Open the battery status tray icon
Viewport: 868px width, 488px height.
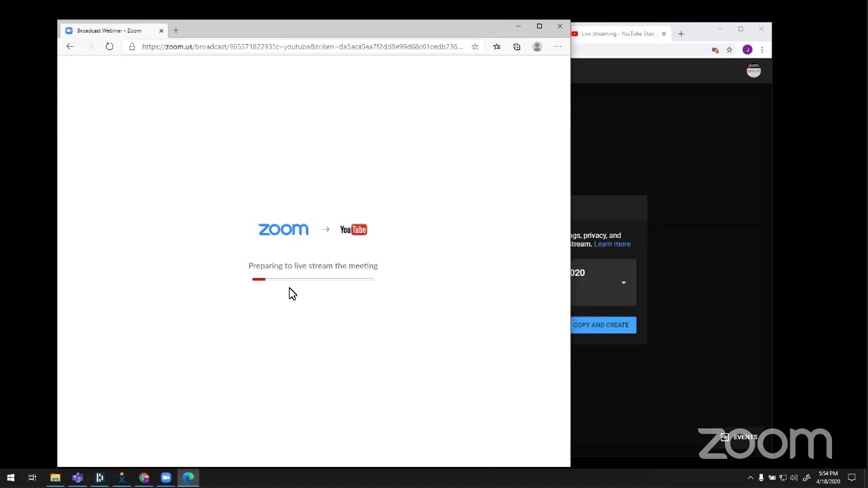[x=772, y=478]
